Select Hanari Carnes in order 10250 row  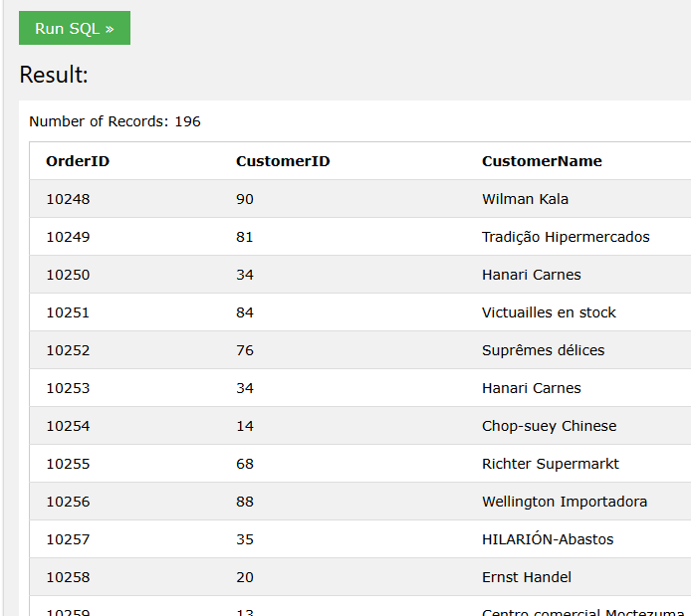tap(531, 275)
